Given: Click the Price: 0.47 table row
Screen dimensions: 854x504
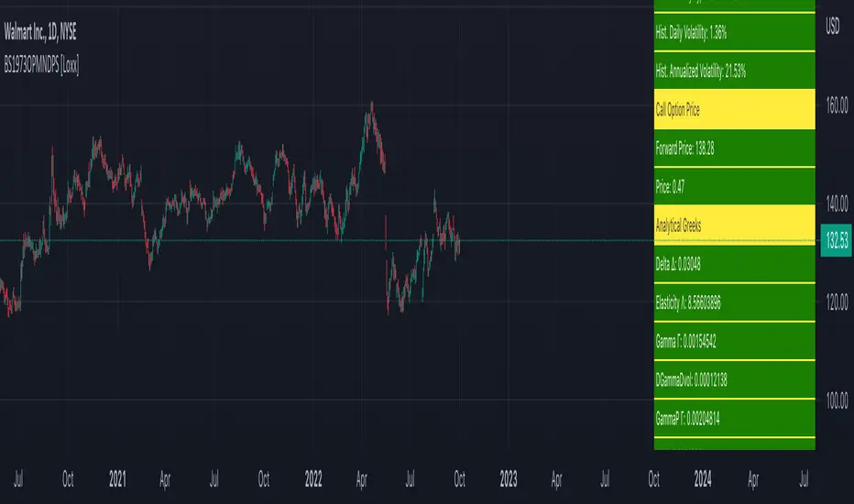Looking at the screenshot, I should (x=733, y=186).
